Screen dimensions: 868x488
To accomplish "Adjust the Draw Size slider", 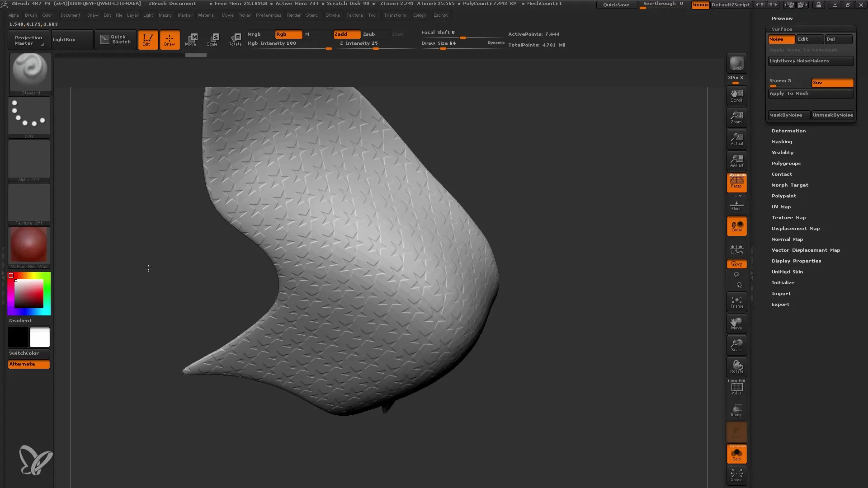I will (462, 44).
